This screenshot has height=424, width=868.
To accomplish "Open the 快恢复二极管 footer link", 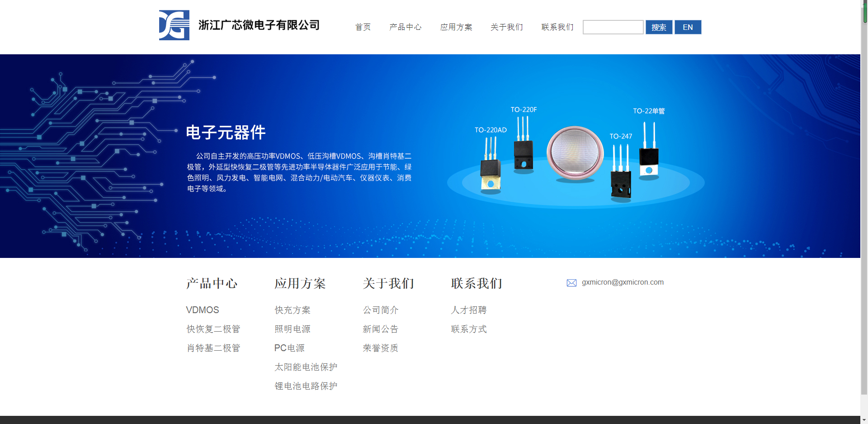I will 213,329.
